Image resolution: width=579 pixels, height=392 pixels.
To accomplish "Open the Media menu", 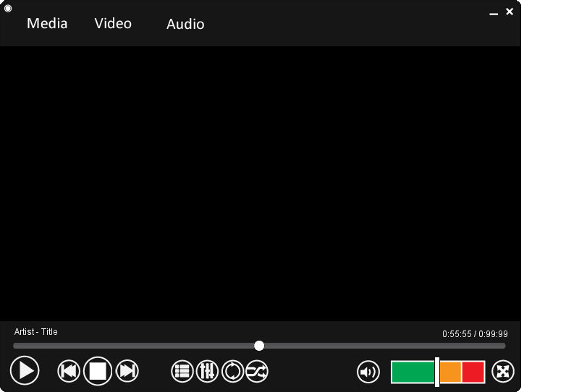I will (x=47, y=24).
